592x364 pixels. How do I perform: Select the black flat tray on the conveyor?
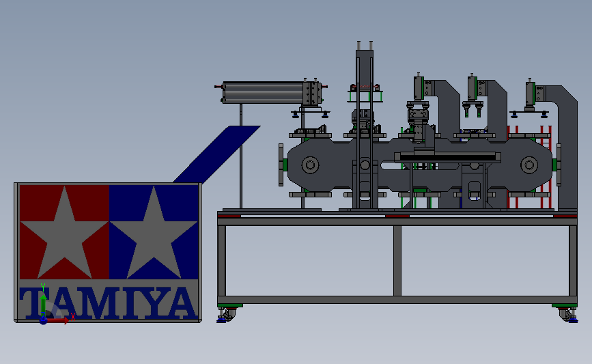[x=447, y=156]
